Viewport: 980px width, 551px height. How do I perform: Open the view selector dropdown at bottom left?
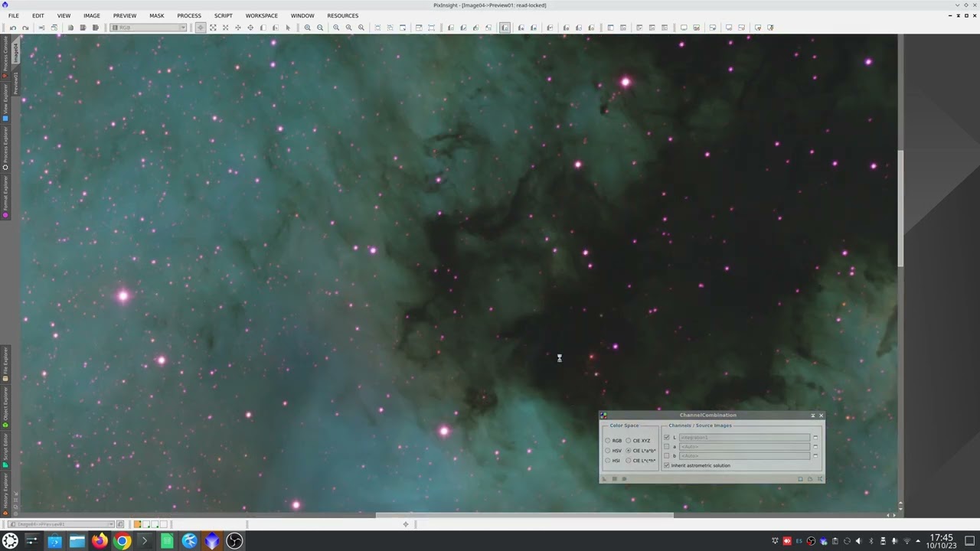(x=61, y=524)
